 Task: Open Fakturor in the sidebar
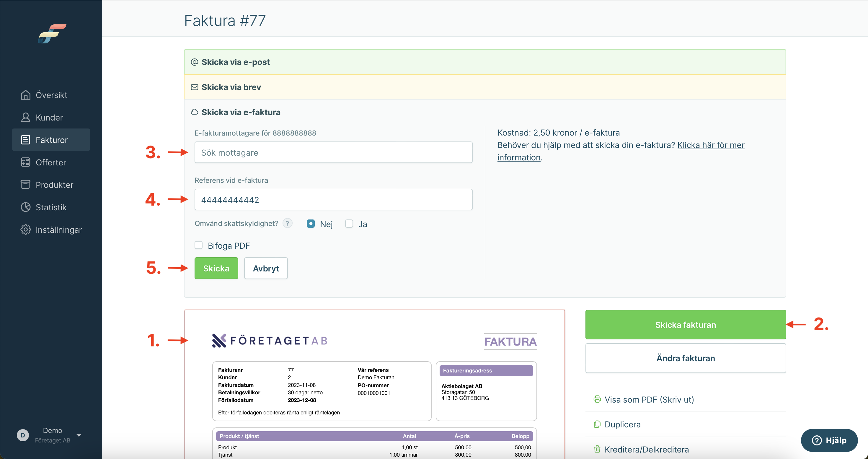tap(51, 140)
